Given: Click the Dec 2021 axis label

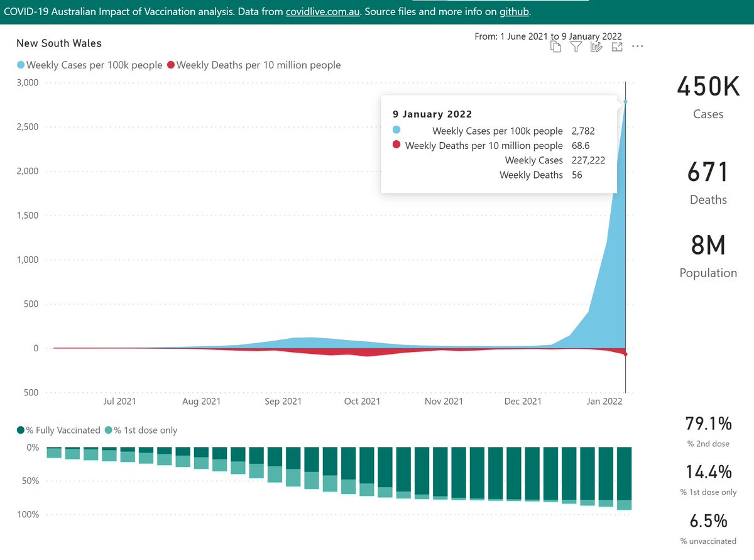Looking at the screenshot, I should pos(523,401).
